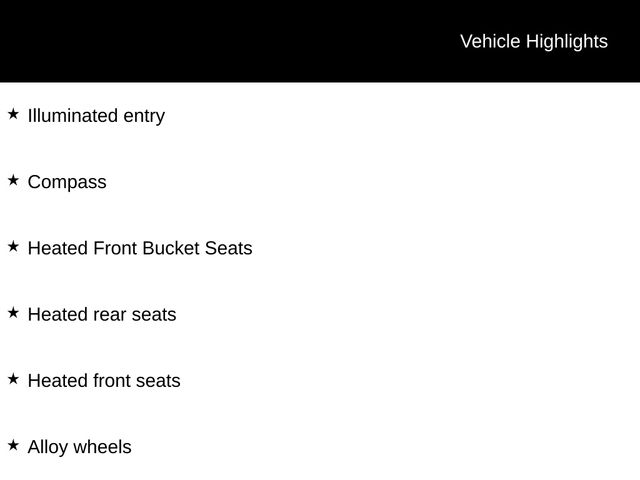Select the Illuminated entry highlight text
The image size is (640, 480).
[x=96, y=116]
